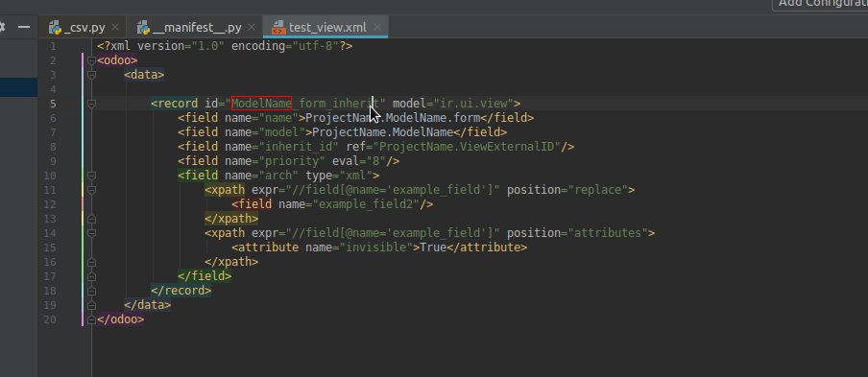Image resolution: width=868 pixels, height=377 pixels.
Task: Click fold end marker at </xpath> line 13
Action: 91,219
